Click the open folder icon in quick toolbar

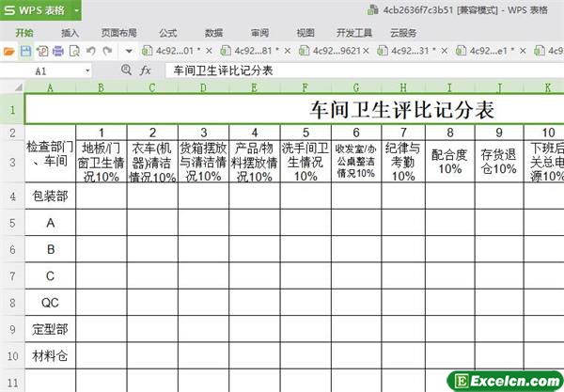point(9,52)
